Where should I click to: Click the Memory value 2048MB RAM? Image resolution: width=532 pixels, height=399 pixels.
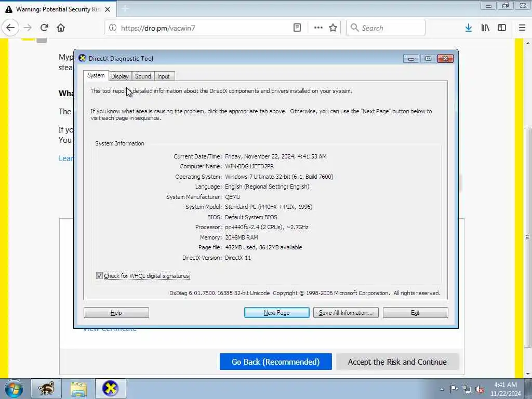pos(241,237)
